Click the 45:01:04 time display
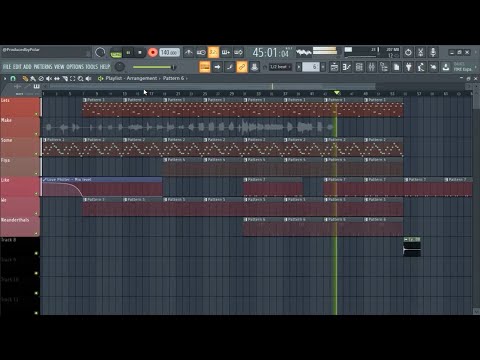The height and width of the screenshot is (360, 480). (x=271, y=53)
